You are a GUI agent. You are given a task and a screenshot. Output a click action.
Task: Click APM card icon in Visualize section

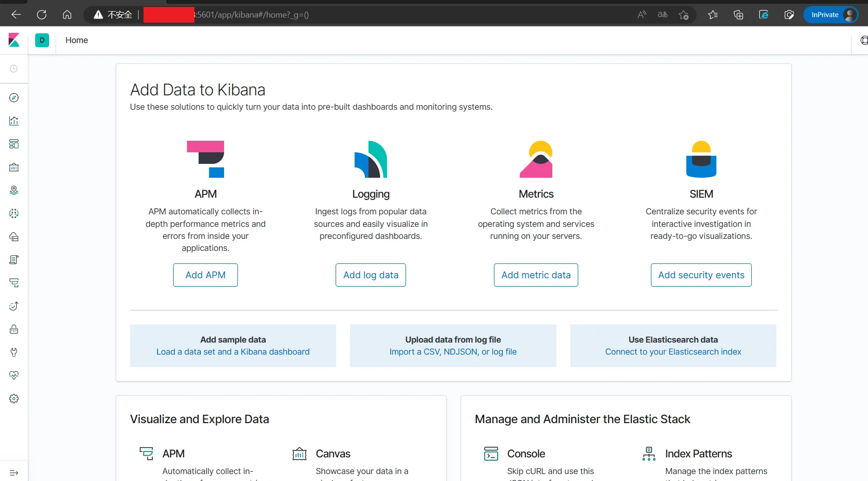tap(146, 454)
